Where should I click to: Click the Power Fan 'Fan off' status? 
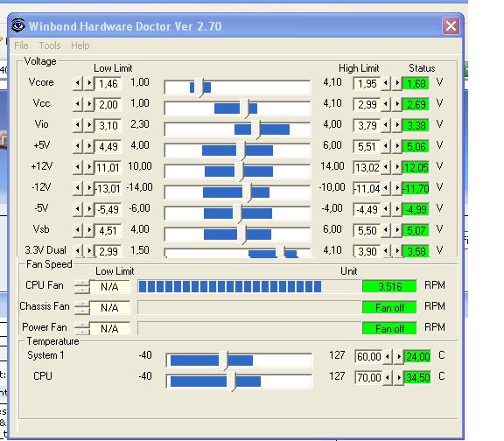coord(389,328)
